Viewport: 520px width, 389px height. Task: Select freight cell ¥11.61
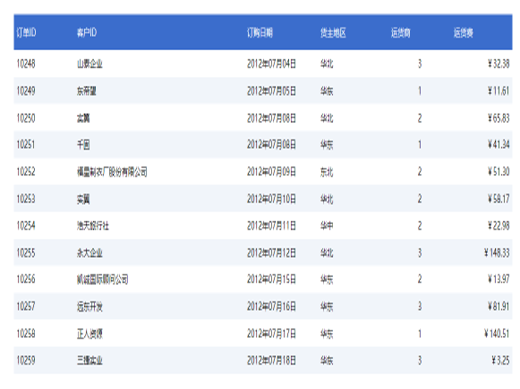click(499, 91)
